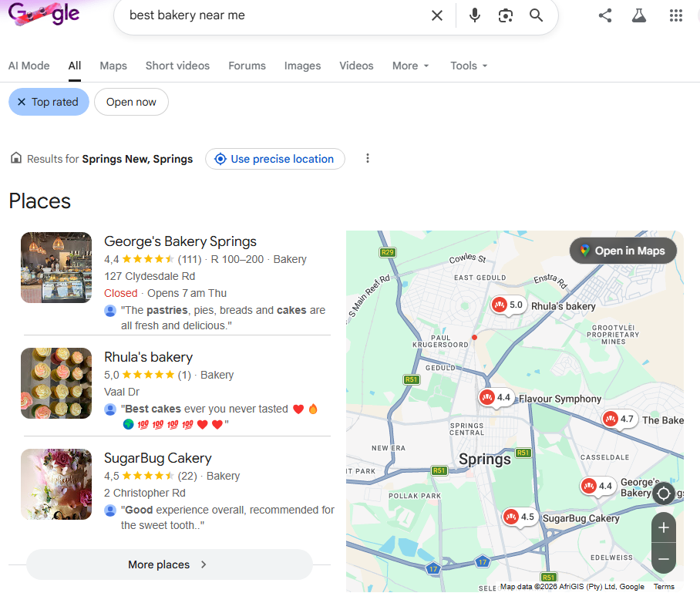Select the All results tab
700x593 pixels.
coord(75,66)
